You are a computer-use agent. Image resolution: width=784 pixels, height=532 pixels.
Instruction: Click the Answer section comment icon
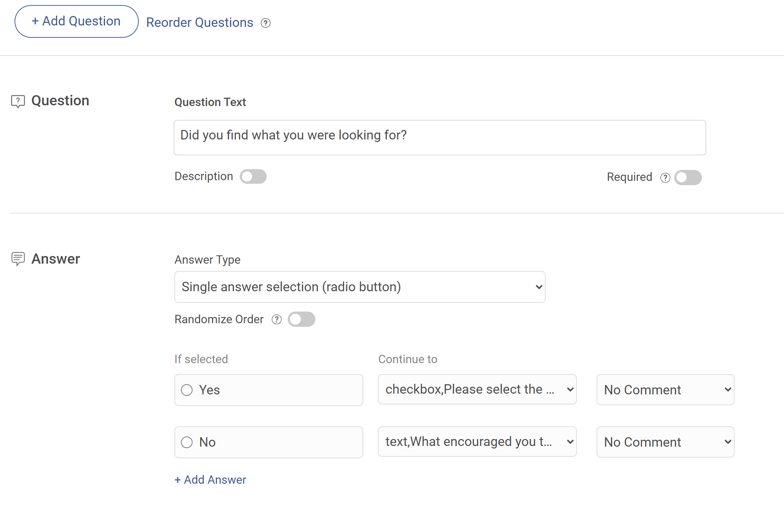coord(18,259)
